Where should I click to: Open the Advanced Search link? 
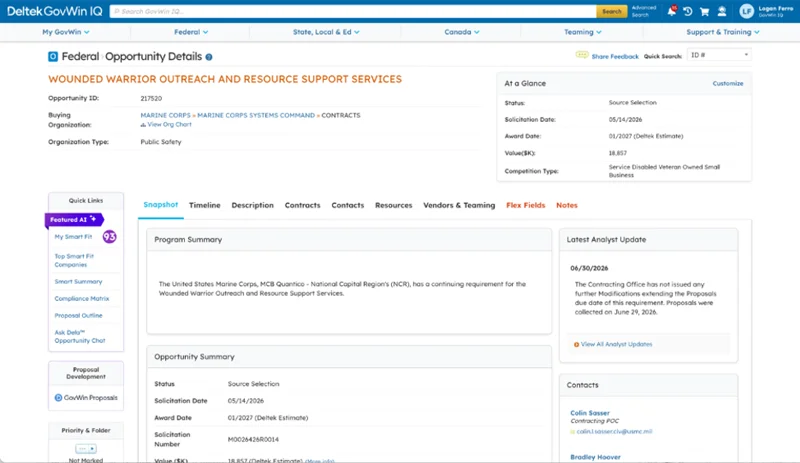point(644,11)
